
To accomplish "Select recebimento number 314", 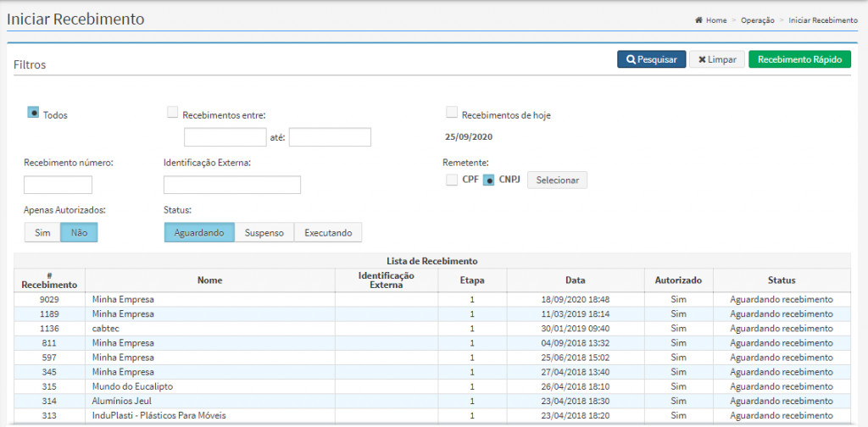I will pos(49,400).
